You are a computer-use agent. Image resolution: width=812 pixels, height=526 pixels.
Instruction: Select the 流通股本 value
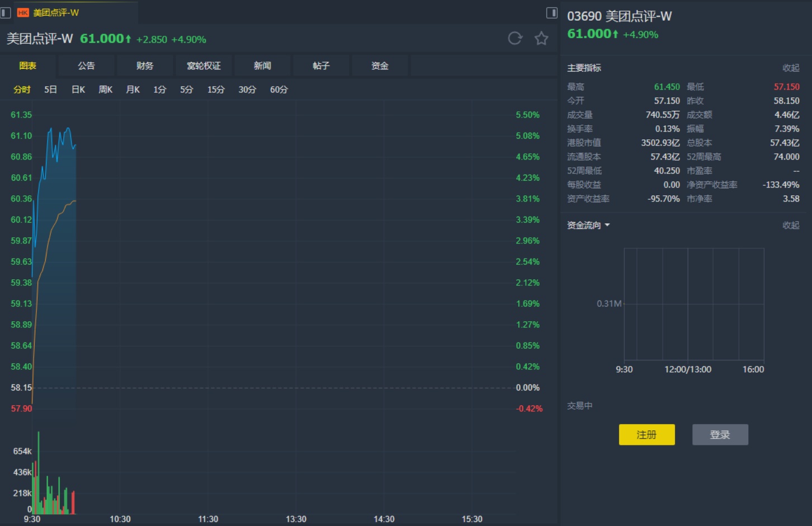pyautogui.click(x=665, y=157)
